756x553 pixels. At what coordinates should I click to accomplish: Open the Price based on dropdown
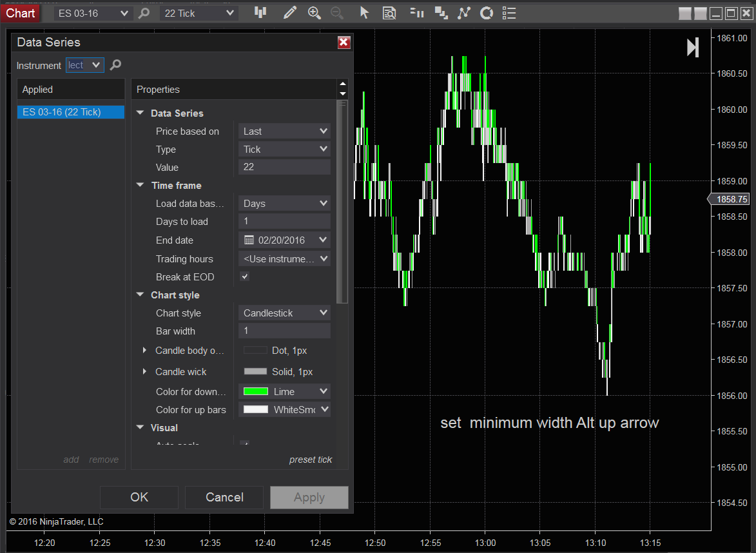(x=284, y=131)
